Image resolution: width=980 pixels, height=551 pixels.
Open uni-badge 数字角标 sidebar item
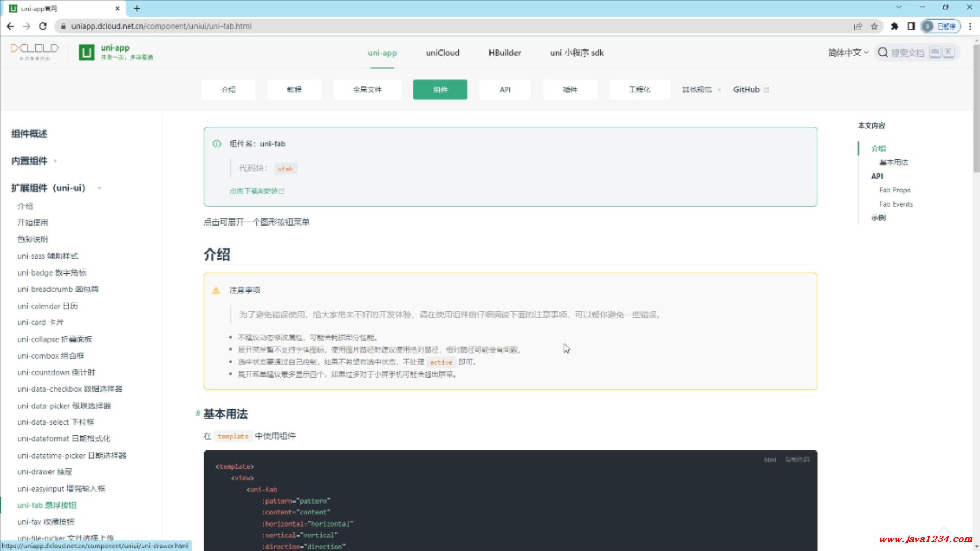(x=52, y=272)
